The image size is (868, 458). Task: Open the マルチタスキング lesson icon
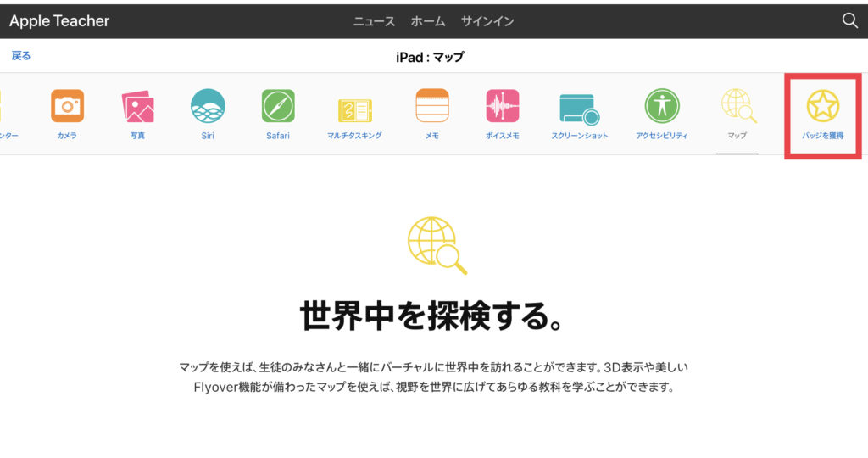click(354, 110)
